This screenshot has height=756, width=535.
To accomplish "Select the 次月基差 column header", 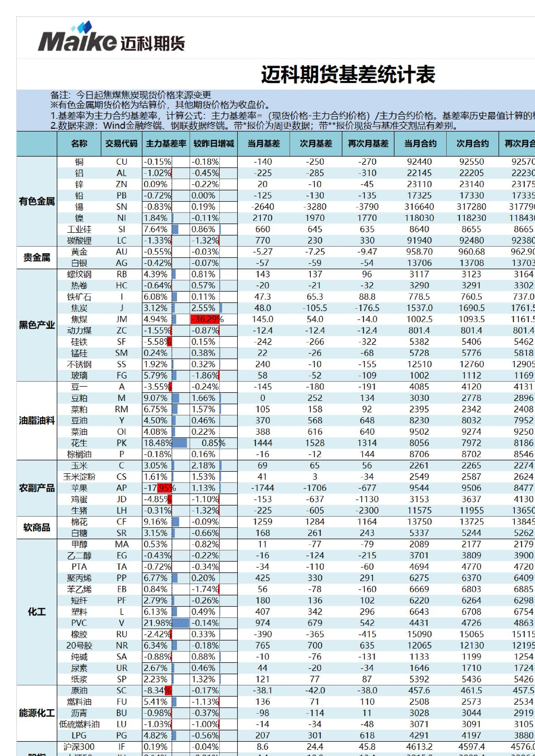I will [x=316, y=144].
